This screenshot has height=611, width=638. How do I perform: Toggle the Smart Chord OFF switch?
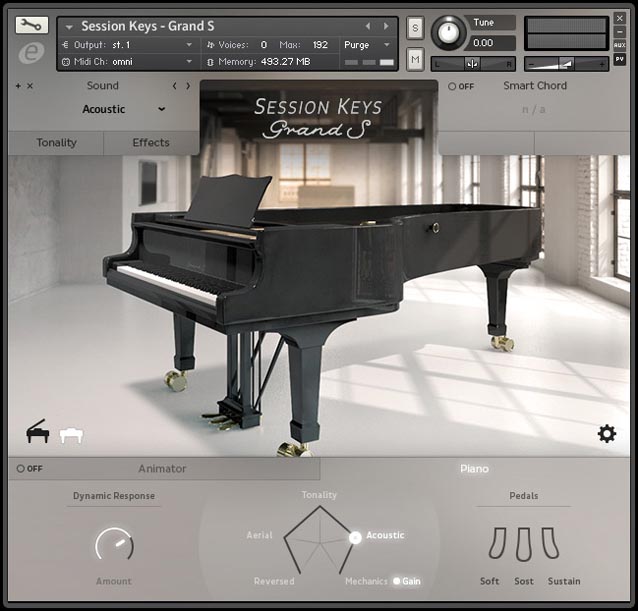461,86
